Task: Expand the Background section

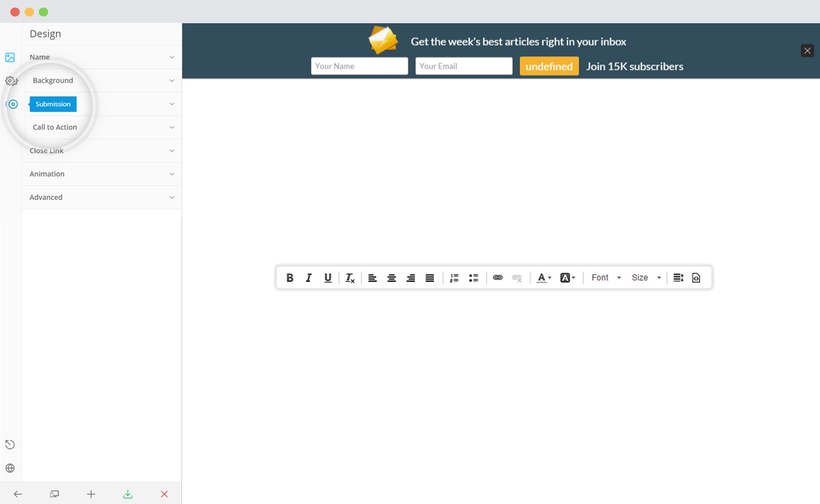Action: coord(102,80)
